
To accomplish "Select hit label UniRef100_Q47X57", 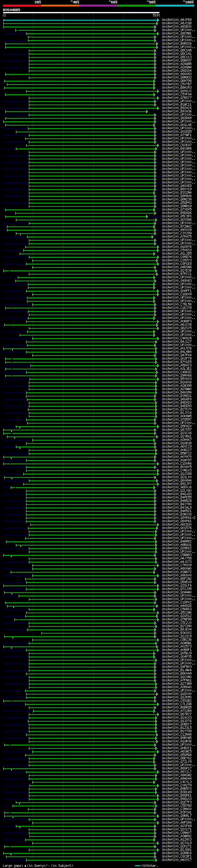I will 177,430.
